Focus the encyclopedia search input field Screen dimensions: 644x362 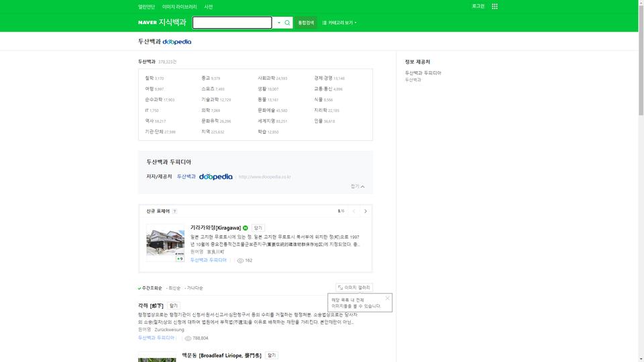[x=232, y=23]
